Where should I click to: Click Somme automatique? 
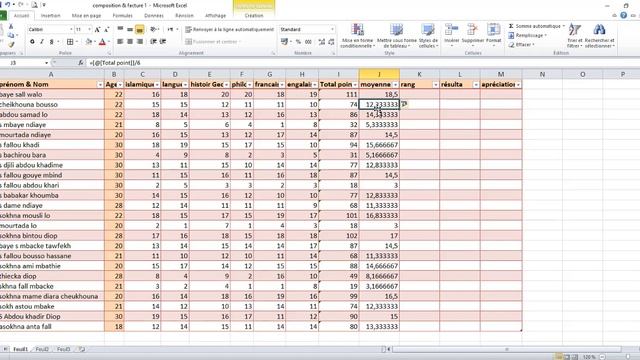coord(537,26)
